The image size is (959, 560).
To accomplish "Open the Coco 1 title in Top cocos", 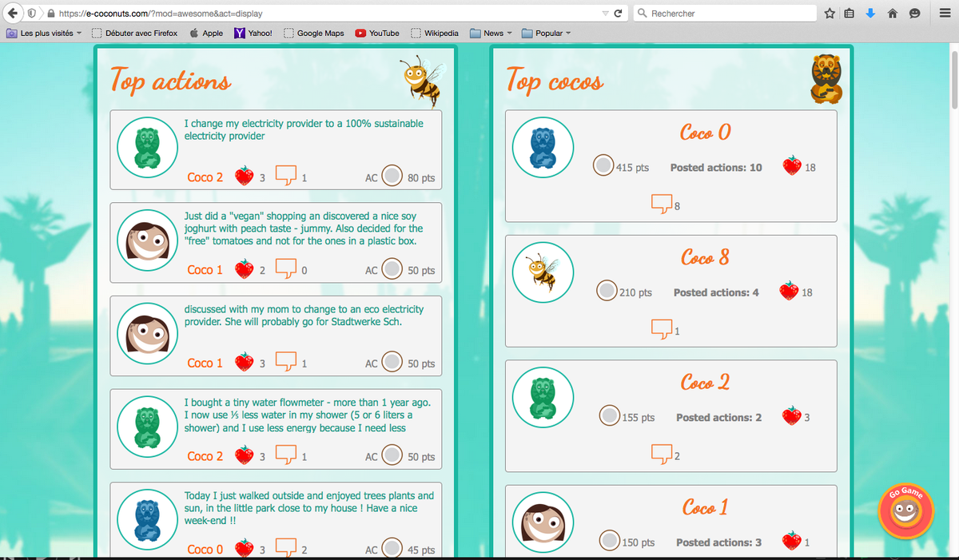I will coord(706,507).
